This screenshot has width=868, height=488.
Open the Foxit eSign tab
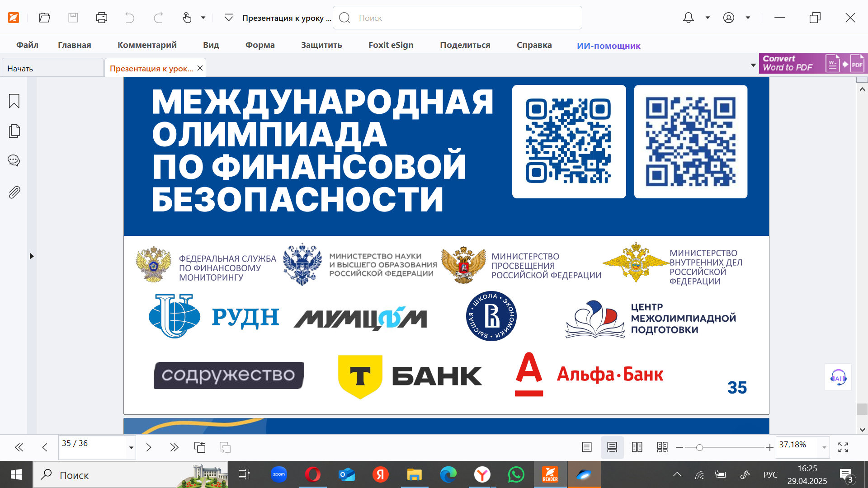coord(391,45)
